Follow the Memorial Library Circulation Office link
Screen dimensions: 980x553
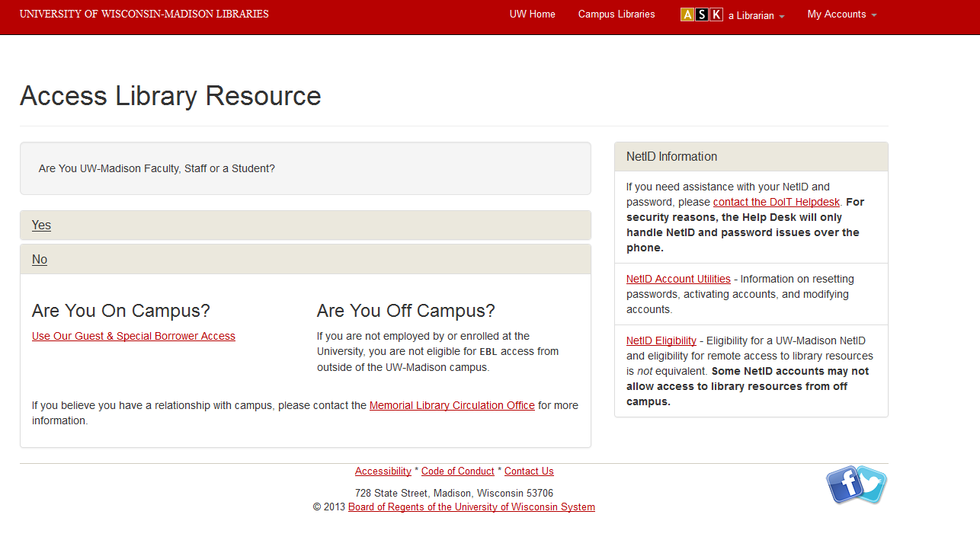pyautogui.click(x=452, y=405)
